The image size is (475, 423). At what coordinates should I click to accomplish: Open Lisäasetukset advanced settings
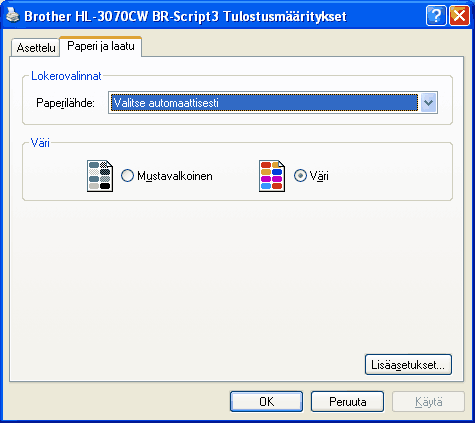(408, 365)
